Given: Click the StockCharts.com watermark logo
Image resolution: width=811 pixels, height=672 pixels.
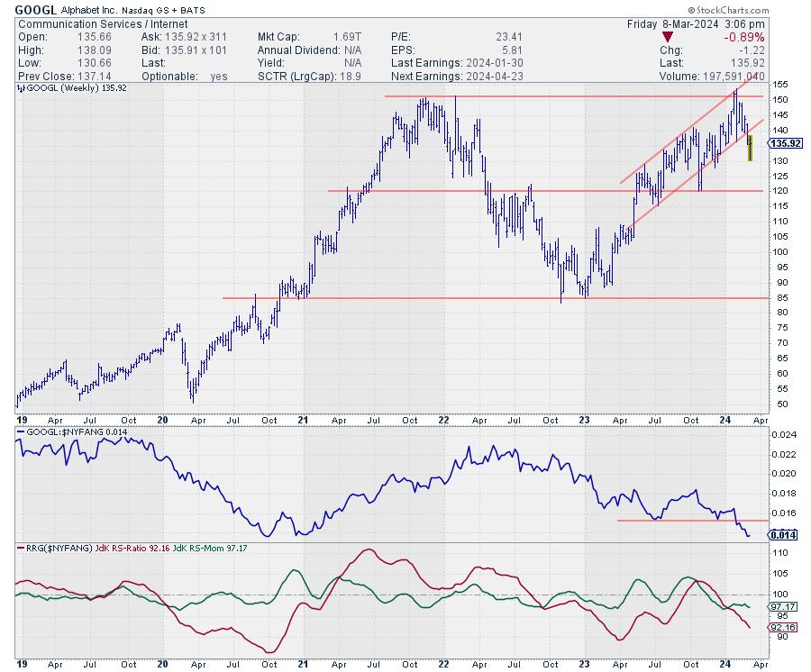Looking at the screenshot, I should pos(754,9).
